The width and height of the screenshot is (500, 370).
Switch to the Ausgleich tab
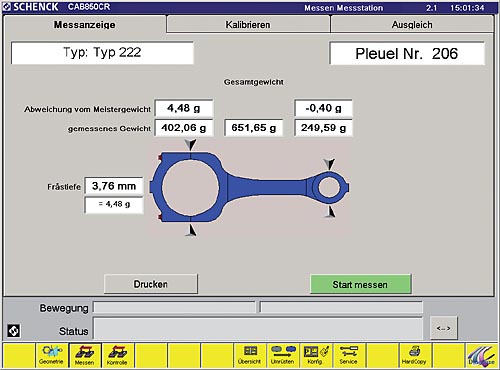tap(412, 25)
